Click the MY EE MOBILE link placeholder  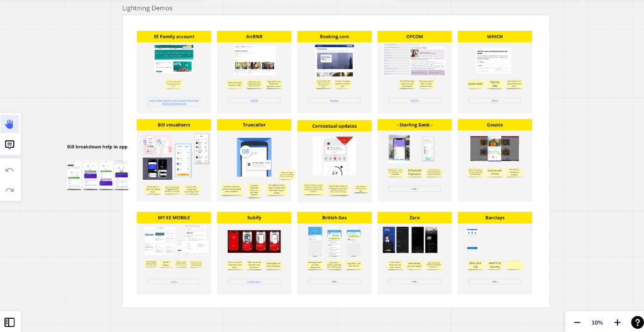174,282
